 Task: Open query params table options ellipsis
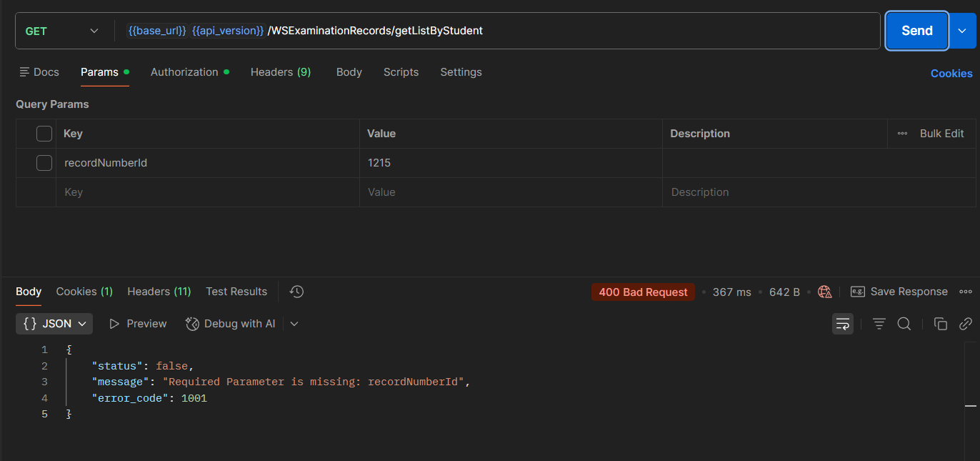click(902, 134)
